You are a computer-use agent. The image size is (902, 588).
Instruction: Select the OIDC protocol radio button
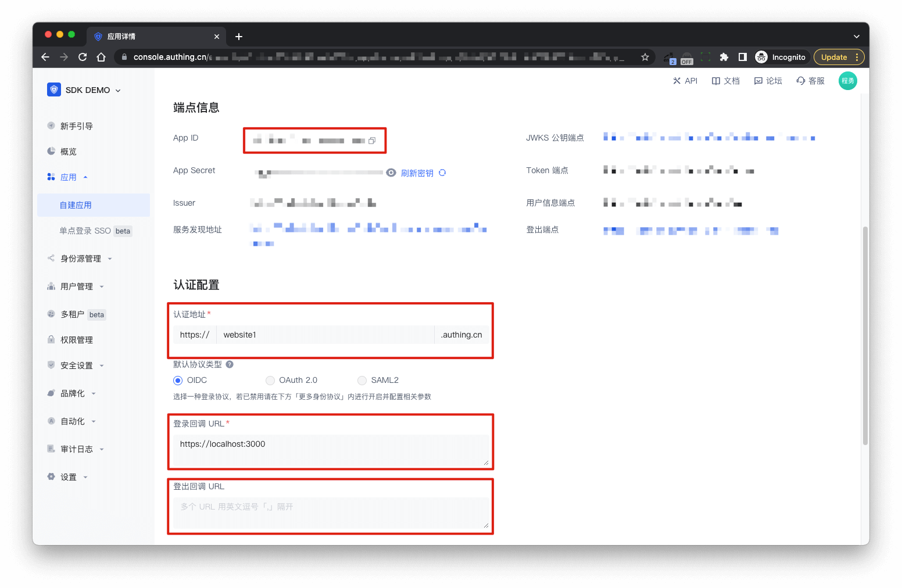[178, 381]
